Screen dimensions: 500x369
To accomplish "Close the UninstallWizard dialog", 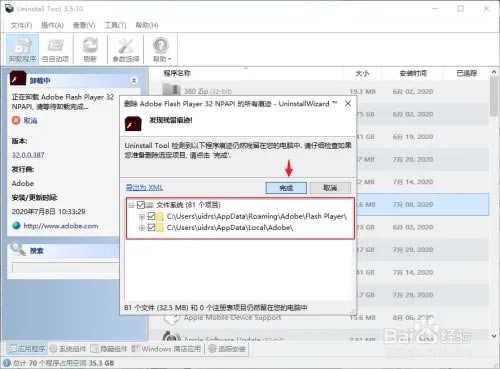I will 348,104.
